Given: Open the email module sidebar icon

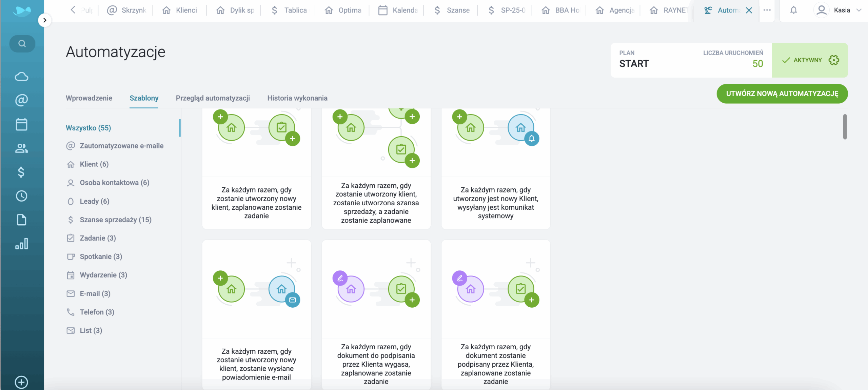Looking at the screenshot, I should click(x=22, y=100).
